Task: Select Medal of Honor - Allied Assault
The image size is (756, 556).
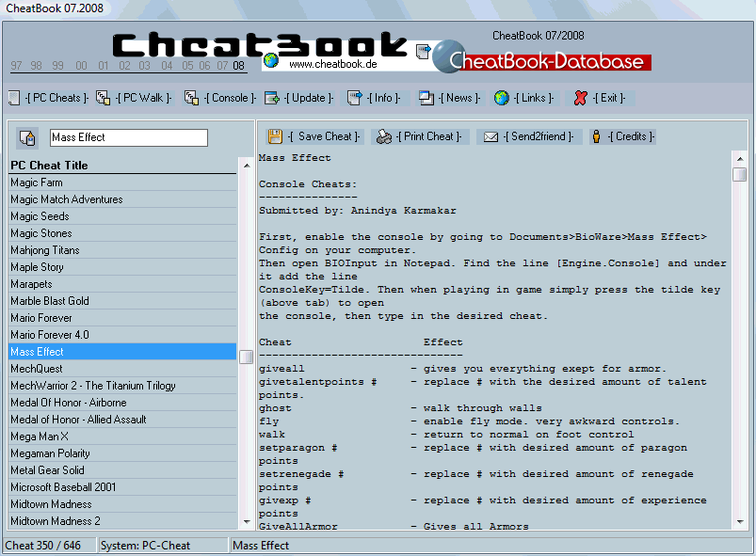Action: (122, 420)
